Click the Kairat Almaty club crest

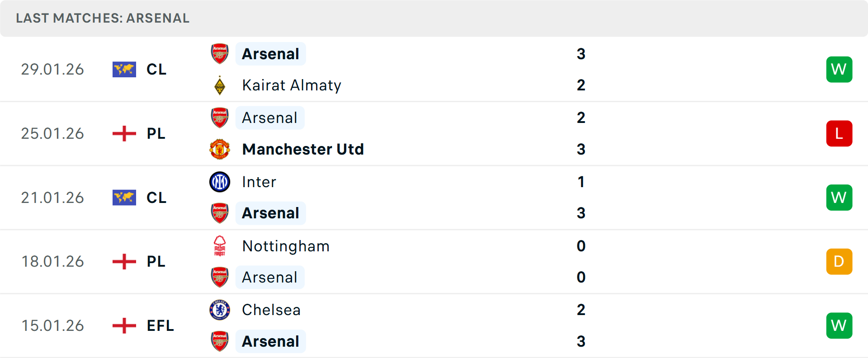(x=220, y=85)
